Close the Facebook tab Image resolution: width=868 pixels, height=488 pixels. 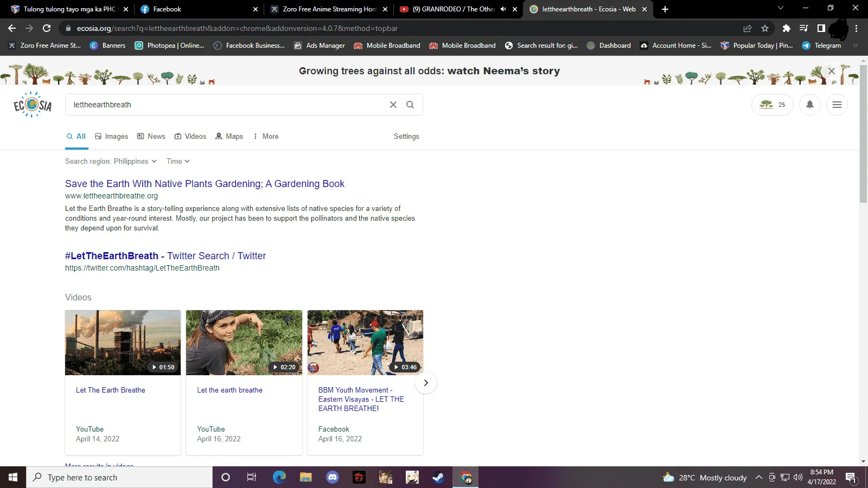point(256,9)
